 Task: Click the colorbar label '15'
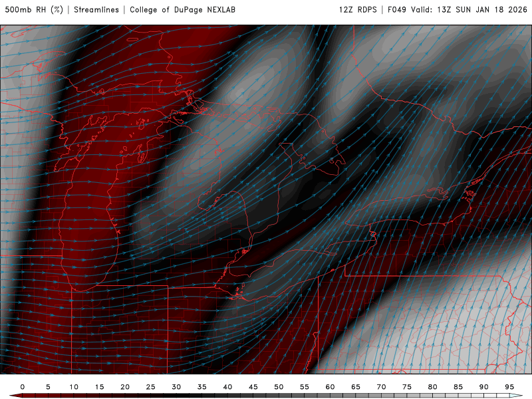[99, 387]
